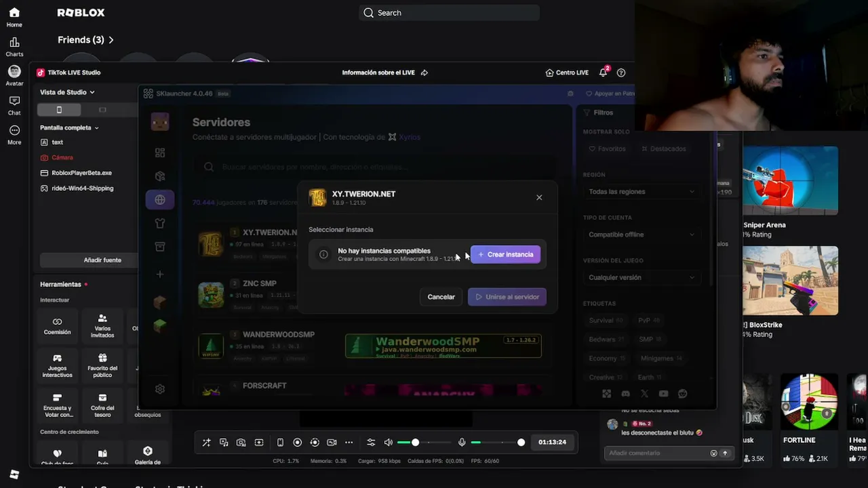Image resolution: width=868 pixels, height=488 pixels.
Task: Open the Roblox Charts page
Action: click(14, 47)
